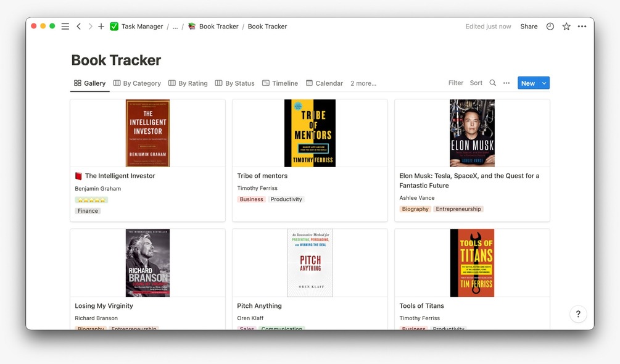
Task: Click the five-star rating tag
Action: pyautogui.click(x=91, y=200)
